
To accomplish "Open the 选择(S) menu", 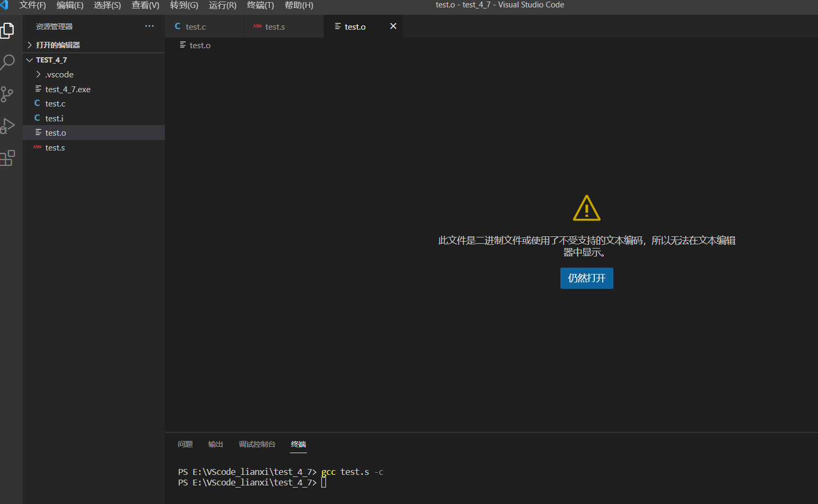I will pos(107,5).
